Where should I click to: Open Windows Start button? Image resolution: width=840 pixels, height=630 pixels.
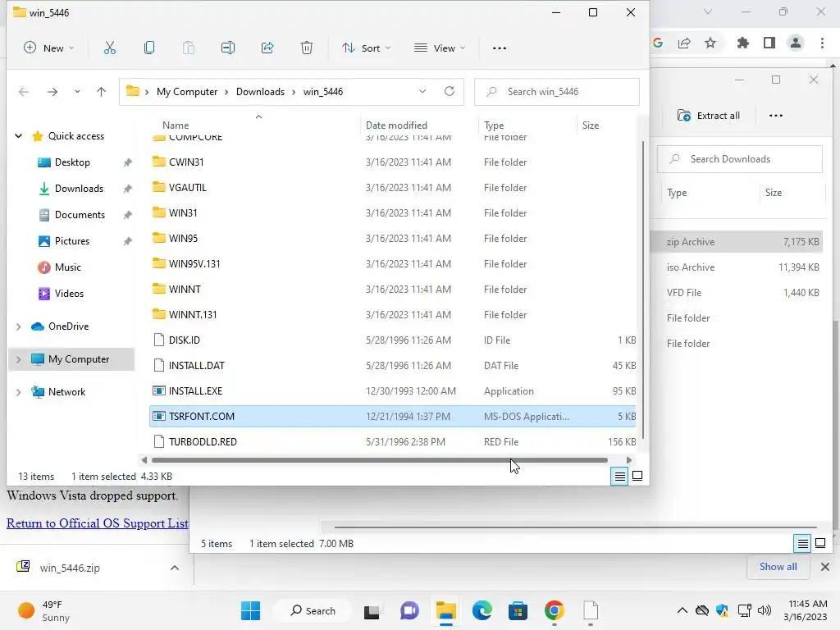click(250, 610)
